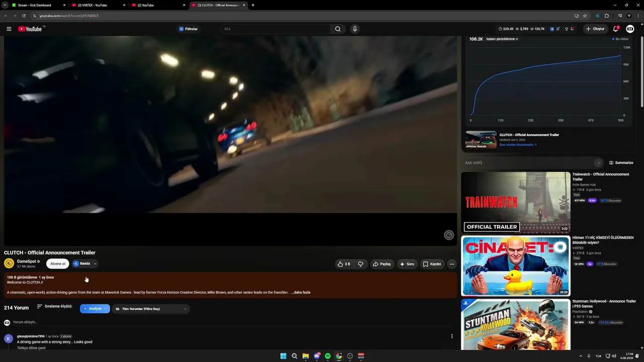Viewport: 644px width, 362px height.
Task: Expand the Remix dropdown
Action: [x=95, y=263]
